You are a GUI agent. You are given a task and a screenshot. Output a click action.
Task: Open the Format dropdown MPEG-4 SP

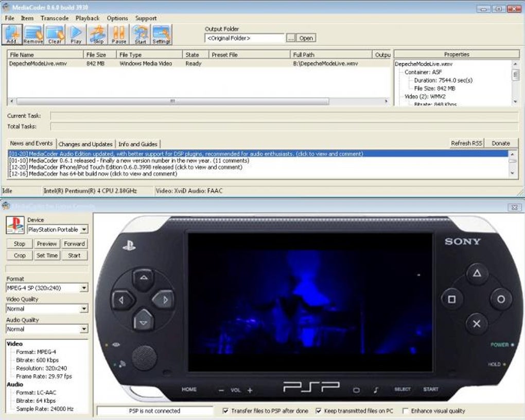pyautogui.click(x=47, y=288)
